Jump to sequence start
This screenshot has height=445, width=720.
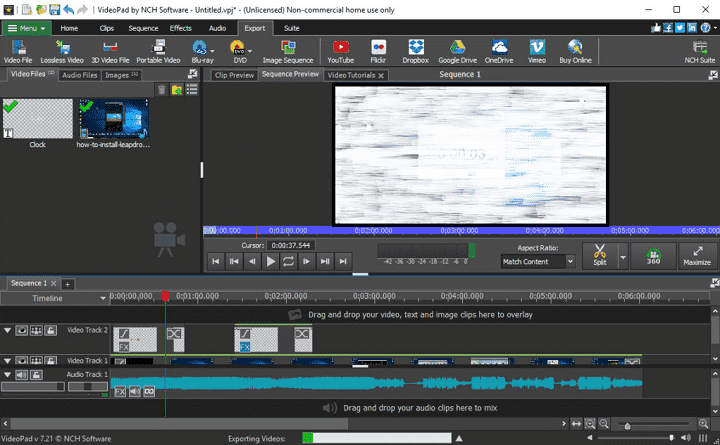point(215,261)
